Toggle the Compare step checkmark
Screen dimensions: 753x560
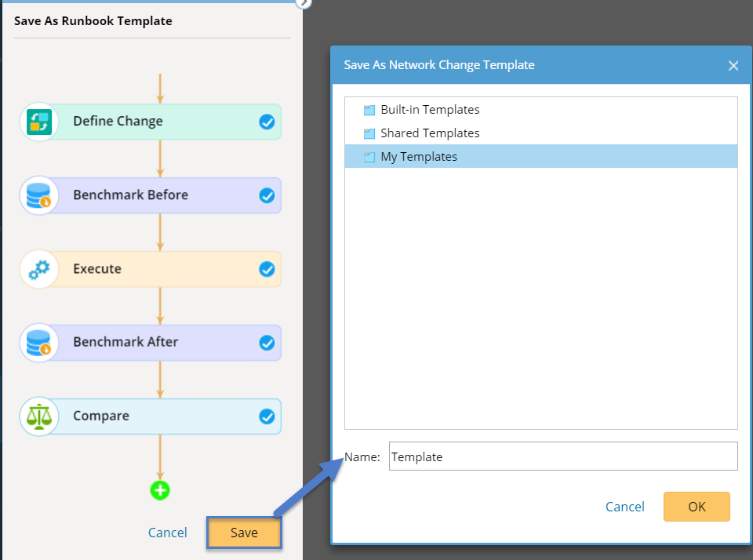coord(267,416)
